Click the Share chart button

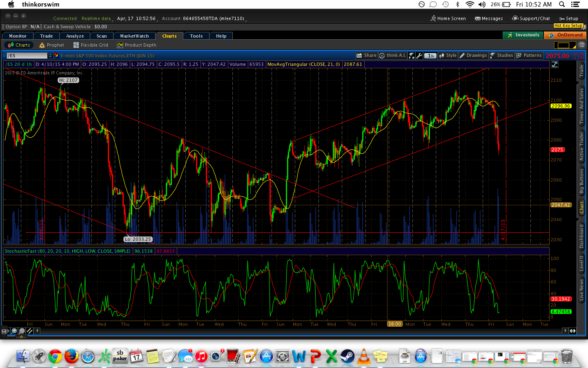(x=366, y=56)
